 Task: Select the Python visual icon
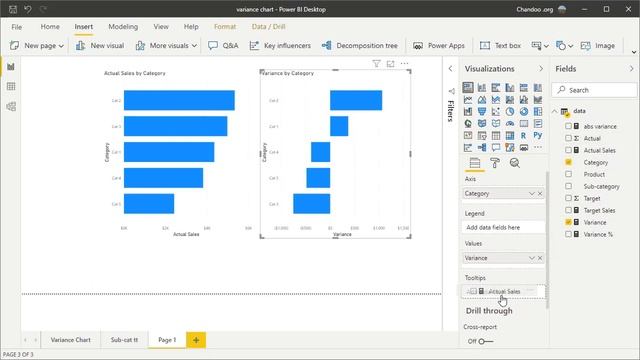pos(538,136)
